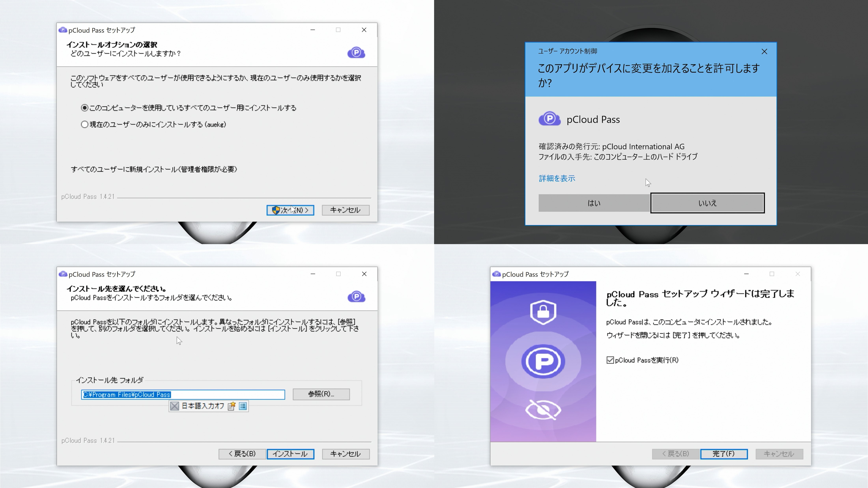
Task: Click title bar pCloud icon of install location window
Action: 63,274
